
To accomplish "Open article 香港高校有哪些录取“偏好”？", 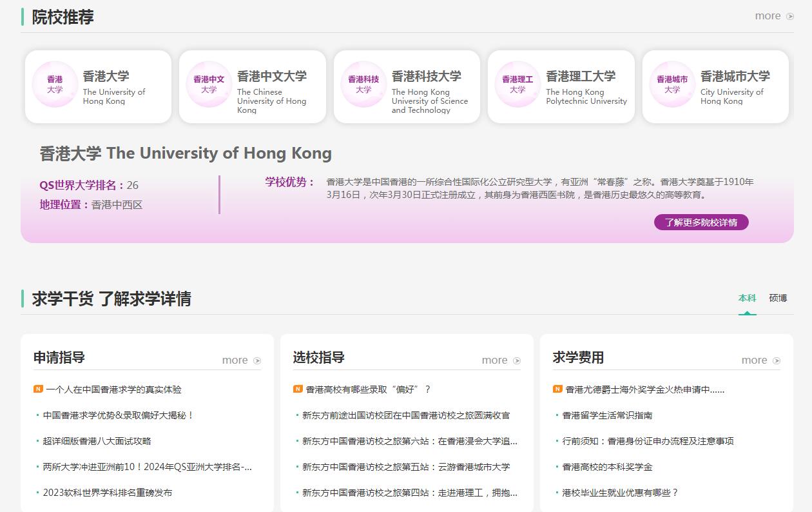I will point(368,389).
